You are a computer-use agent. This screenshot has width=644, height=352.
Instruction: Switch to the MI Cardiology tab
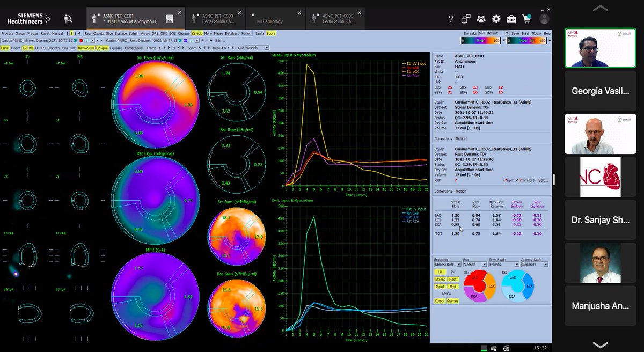tap(274, 18)
